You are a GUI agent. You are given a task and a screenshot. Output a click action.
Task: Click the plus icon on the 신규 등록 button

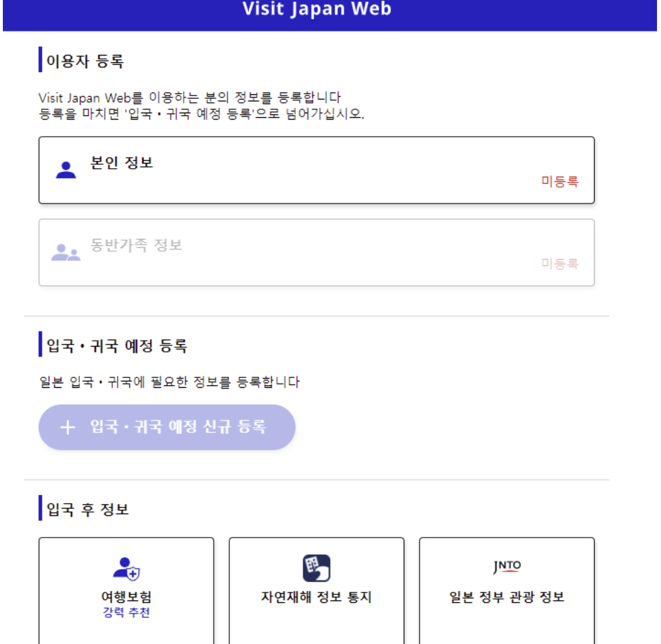[x=67, y=427]
